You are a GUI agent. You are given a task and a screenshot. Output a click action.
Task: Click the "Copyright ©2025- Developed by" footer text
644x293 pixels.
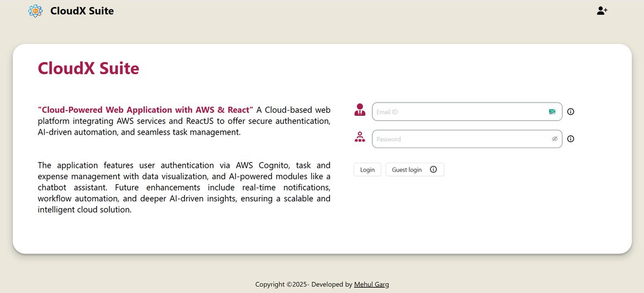point(304,284)
